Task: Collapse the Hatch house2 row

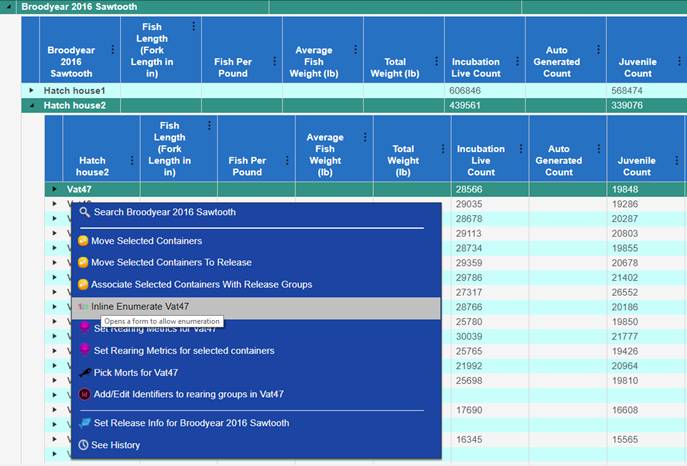Action: [x=31, y=105]
